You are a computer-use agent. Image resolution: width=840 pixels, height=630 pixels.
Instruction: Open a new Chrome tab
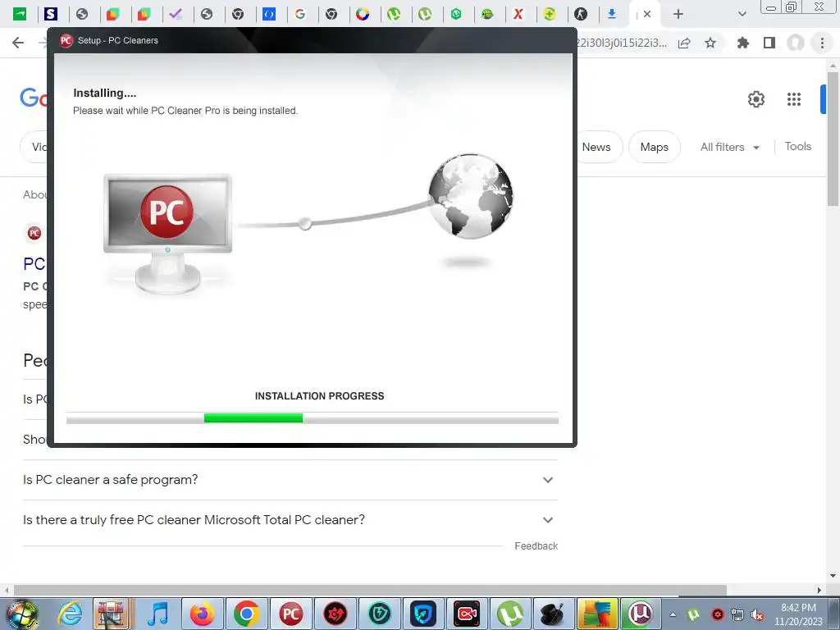coord(678,14)
